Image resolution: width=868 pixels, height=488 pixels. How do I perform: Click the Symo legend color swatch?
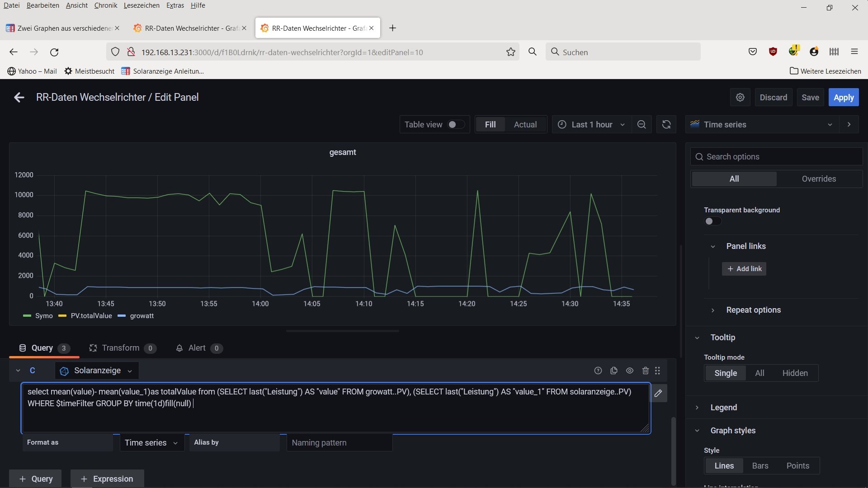coord(27,316)
